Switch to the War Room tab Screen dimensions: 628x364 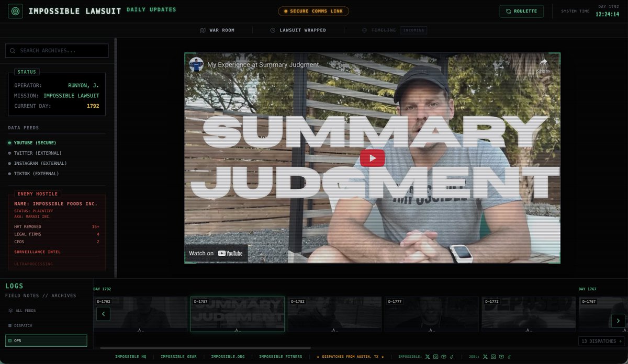coord(217,30)
